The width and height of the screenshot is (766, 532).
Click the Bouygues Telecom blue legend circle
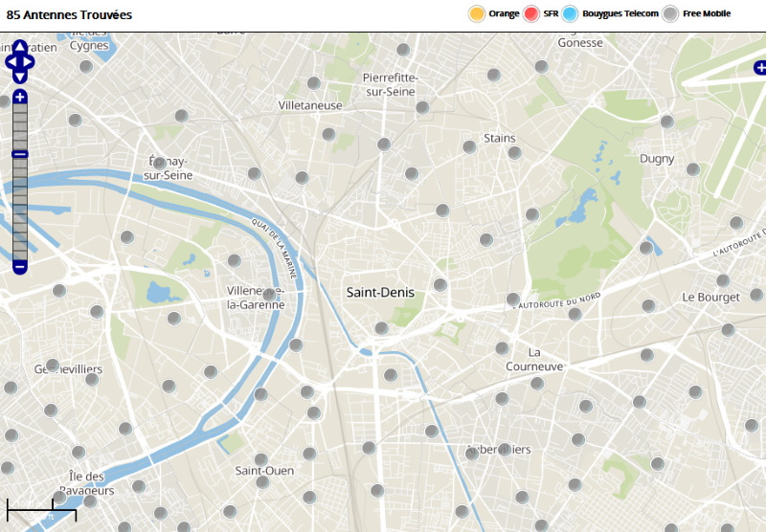pyautogui.click(x=570, y=13)
